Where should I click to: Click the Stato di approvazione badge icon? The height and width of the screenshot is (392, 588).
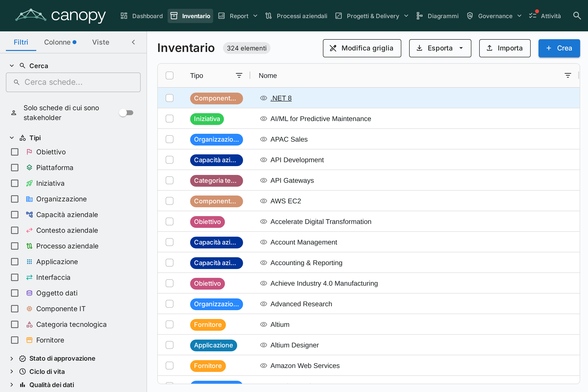click(x=23, y=358)
